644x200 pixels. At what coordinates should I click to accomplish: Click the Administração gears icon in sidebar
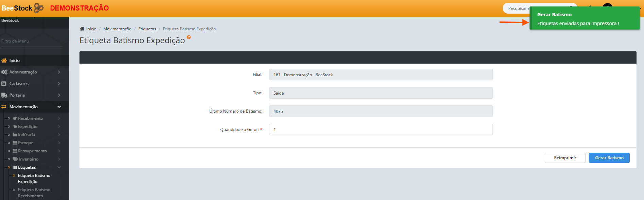tap(4, 72)
